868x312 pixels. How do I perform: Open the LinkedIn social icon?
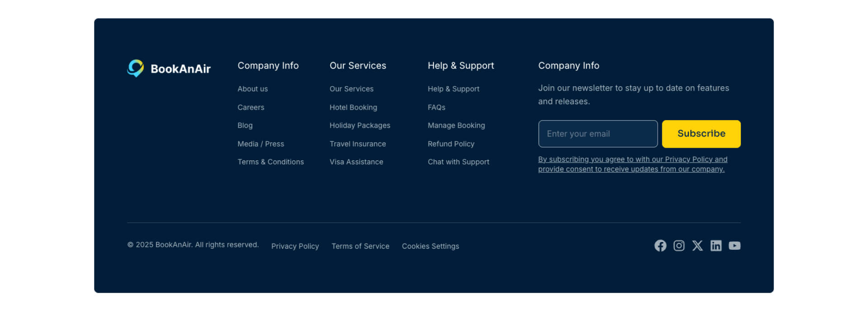716,246
